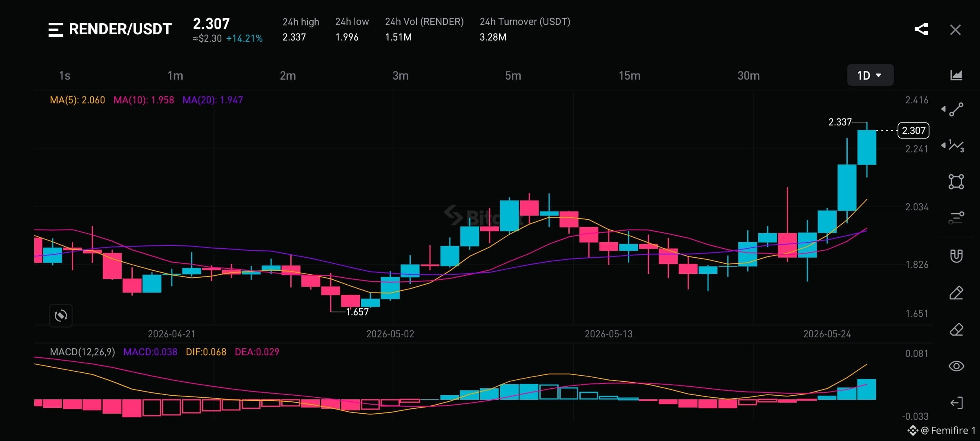The image size is (980, 441).
Task: Tap the 2.034 price axis label
Action: pos(917,207)
